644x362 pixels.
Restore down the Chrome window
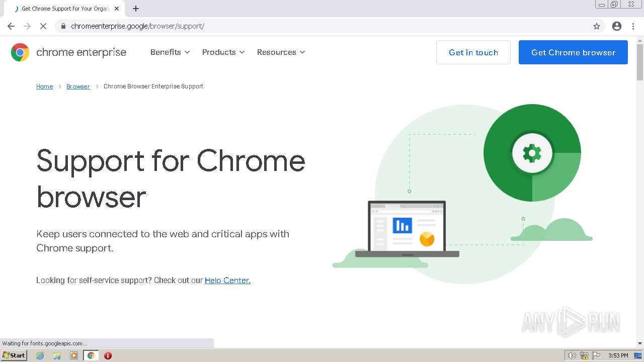pos(614,5)
